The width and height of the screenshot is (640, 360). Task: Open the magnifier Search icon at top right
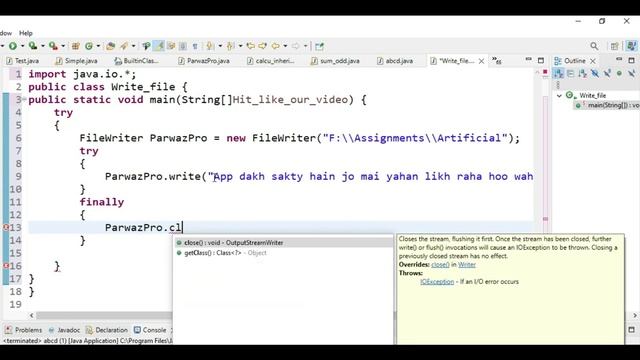(594, 46)
